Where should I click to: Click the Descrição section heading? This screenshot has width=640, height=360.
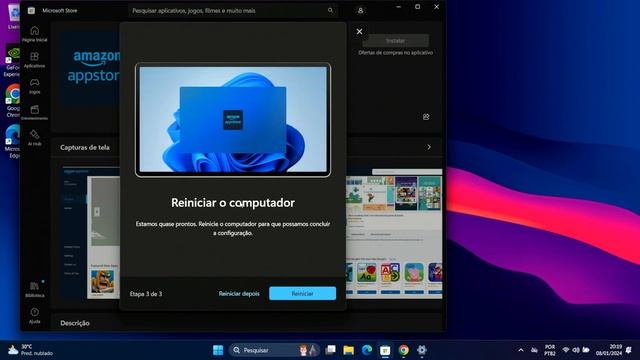pyautogui.click(x=75, y=323)
